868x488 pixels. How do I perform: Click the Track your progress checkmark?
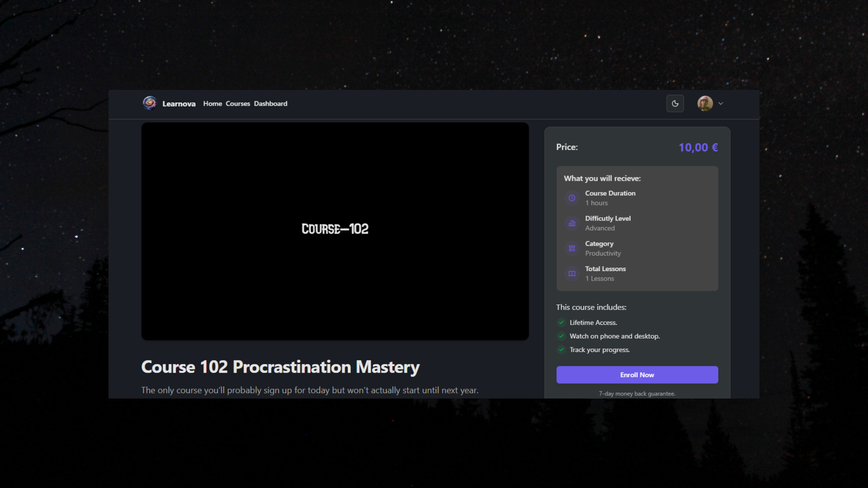(x=561, y=349)
